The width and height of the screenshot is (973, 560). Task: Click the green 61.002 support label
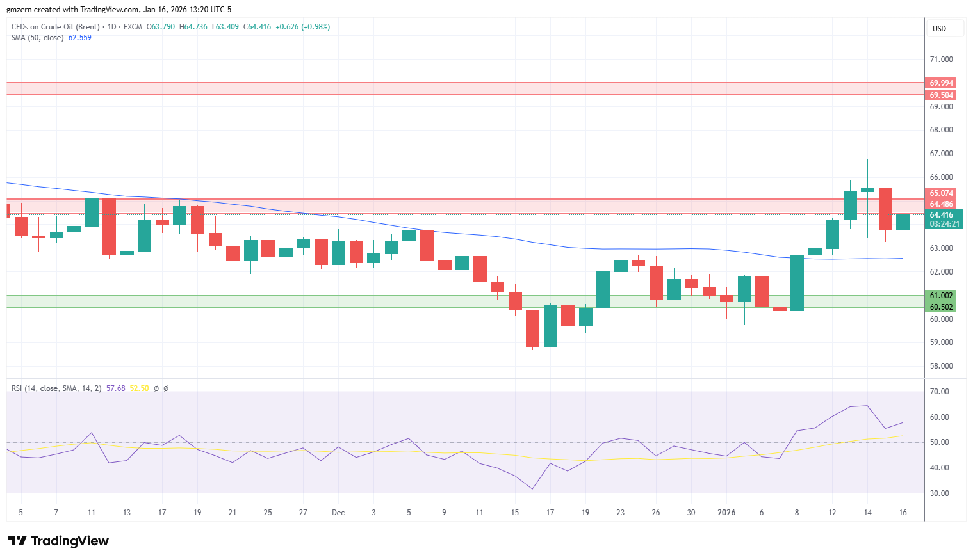942,296
